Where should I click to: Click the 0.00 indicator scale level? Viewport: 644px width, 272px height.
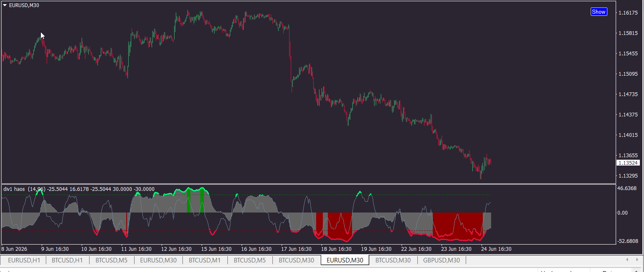coord(622,213)
